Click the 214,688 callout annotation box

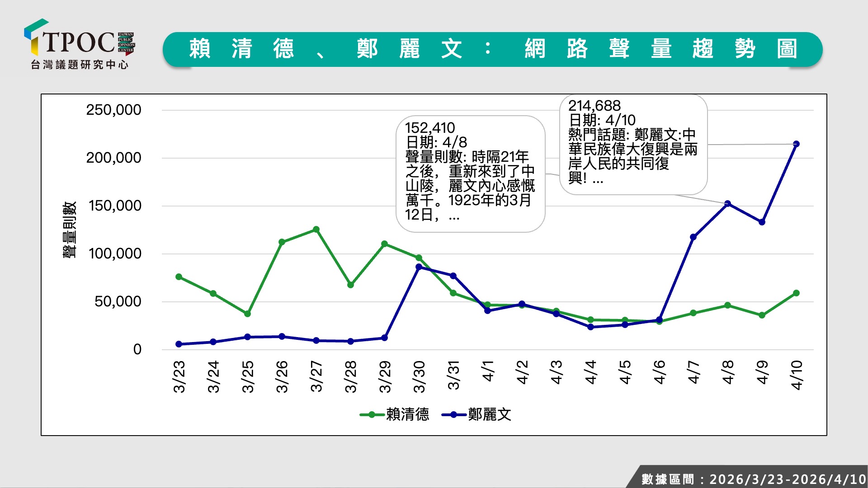(633, 144)
